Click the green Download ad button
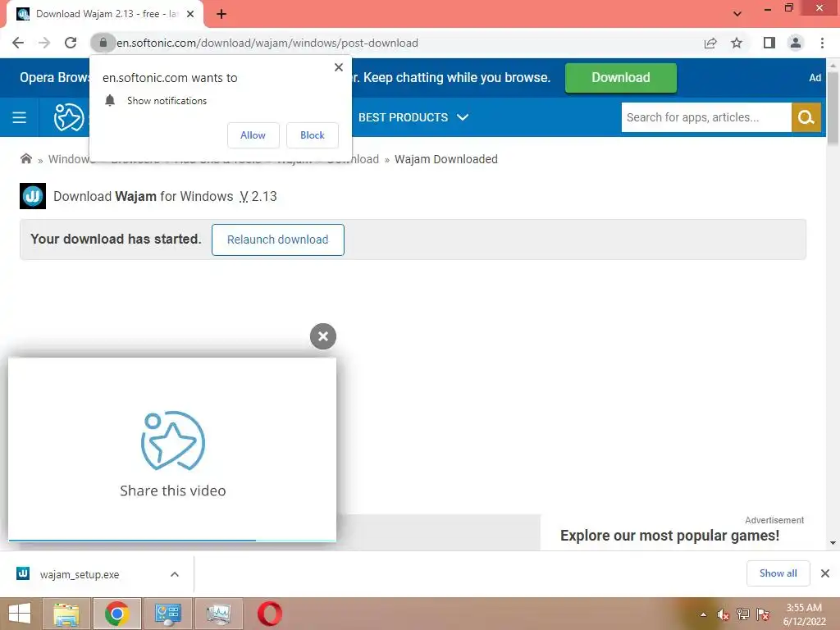Viewport: 840px width, 630px height. 620,78
